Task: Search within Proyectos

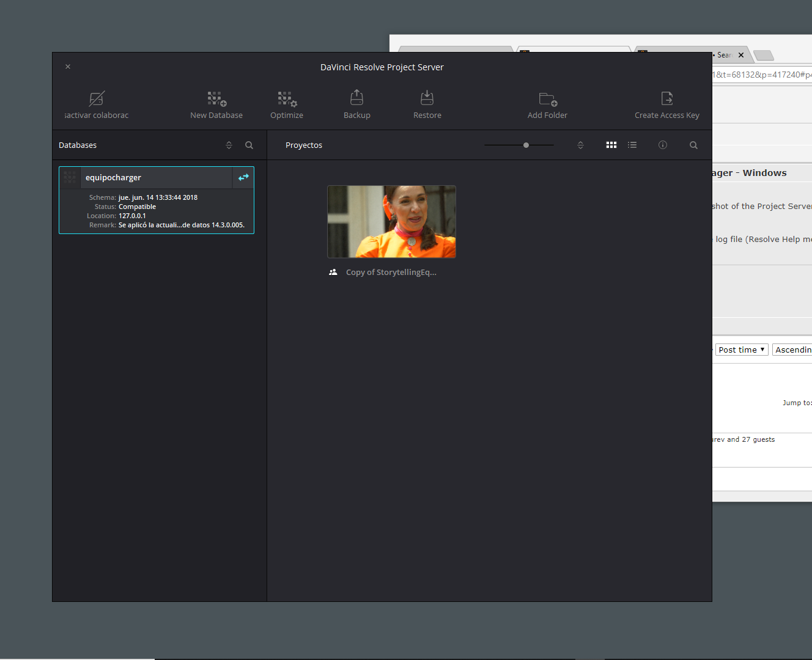Action: [x=693, y=145]
